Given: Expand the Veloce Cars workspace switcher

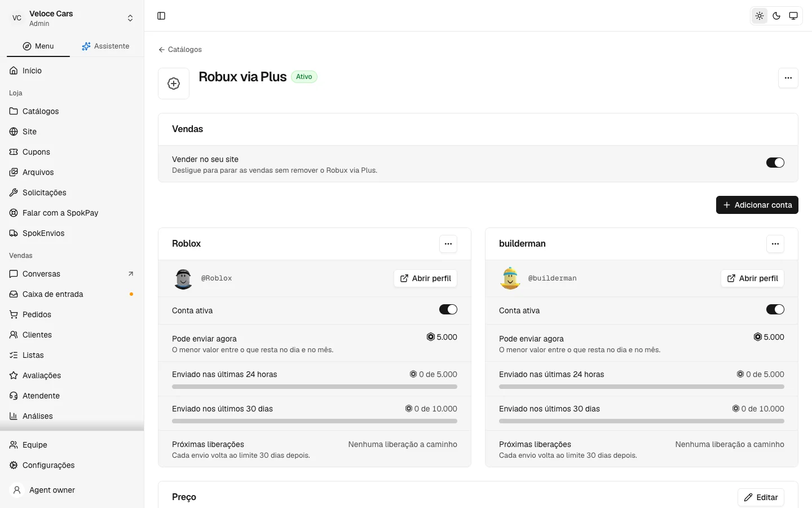Looking at the screenshot, I should point(72,18).
